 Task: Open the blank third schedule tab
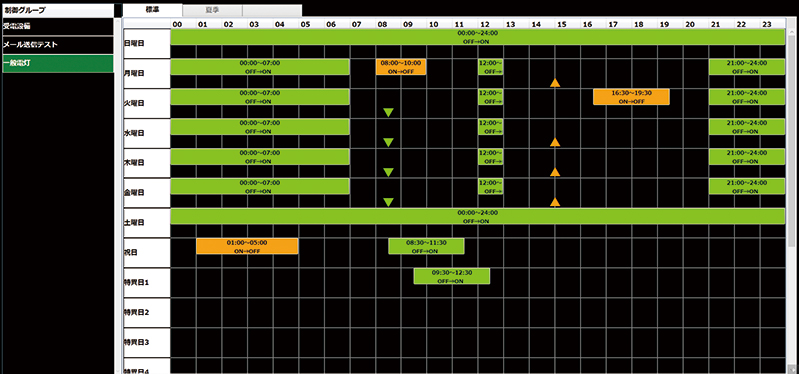point(272,11)
